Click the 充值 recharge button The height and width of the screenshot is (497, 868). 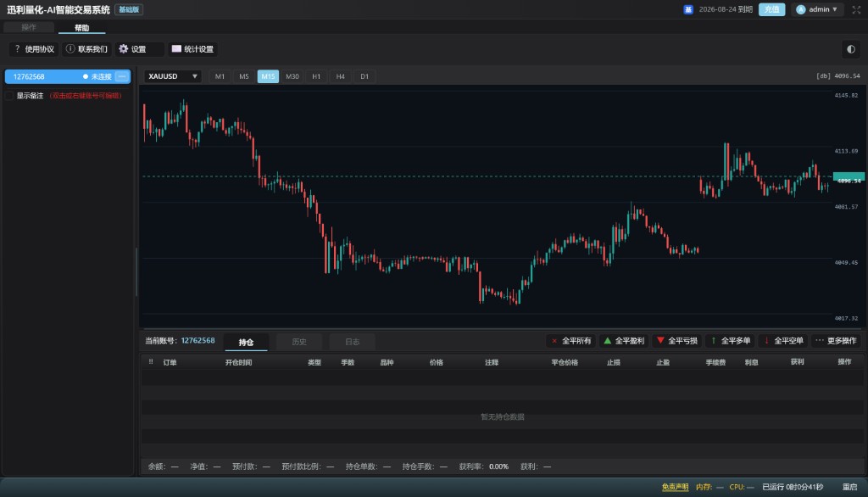tap(771, 9)
